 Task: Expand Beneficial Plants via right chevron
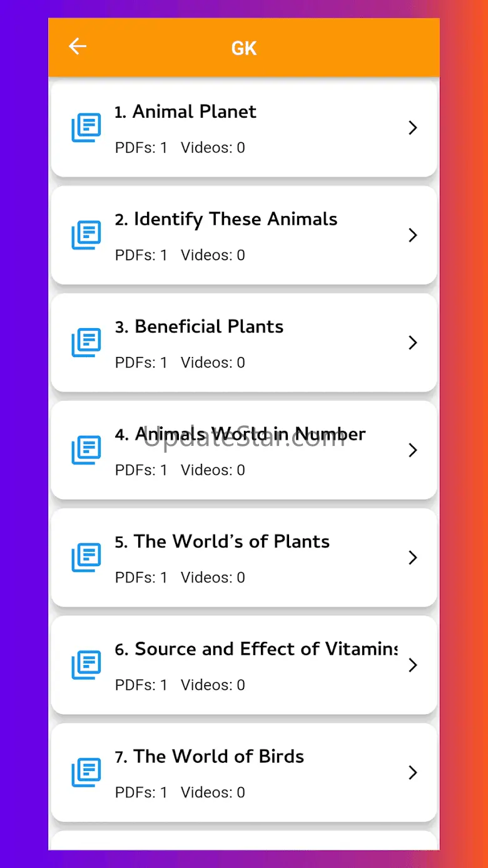click(412, 343)
